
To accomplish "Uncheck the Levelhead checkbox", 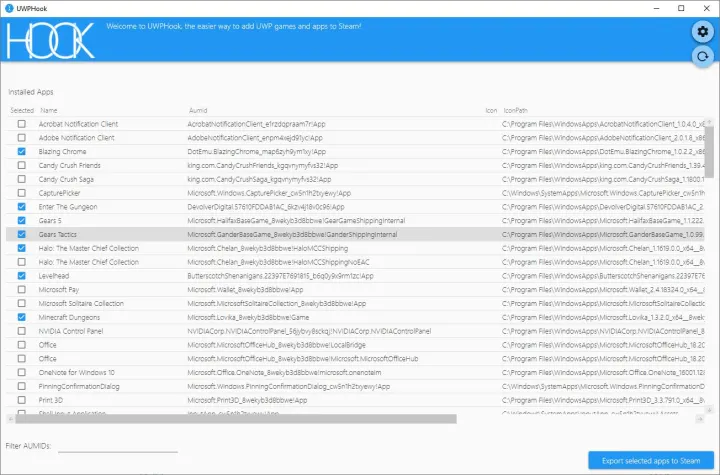I will click(22, 276).
